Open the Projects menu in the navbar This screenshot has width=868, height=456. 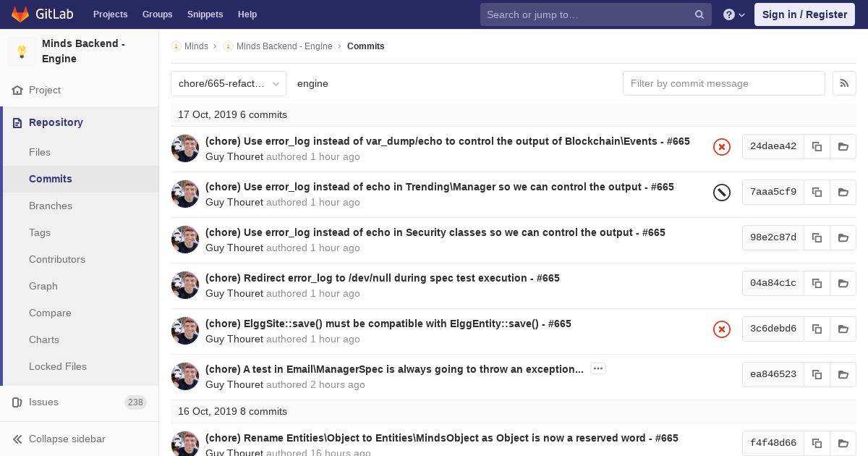pos(110,14)
